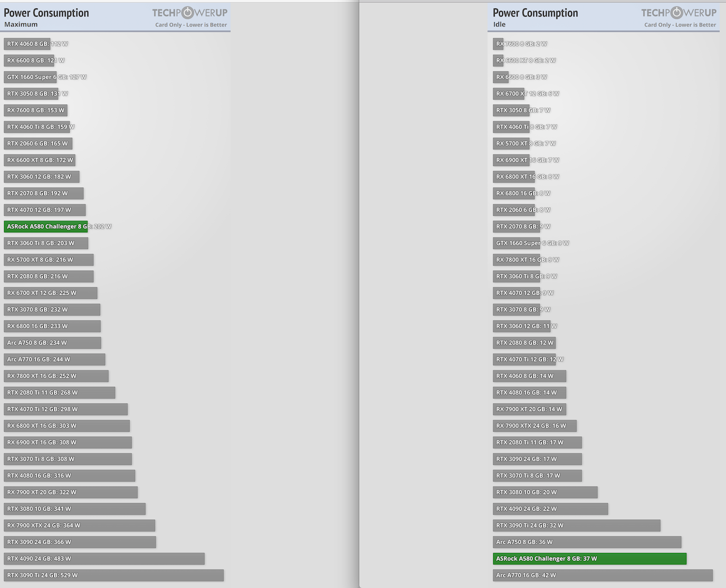Select the idle bar 'RTX 3050 8 GB: 7 W'
The image size is (726, 588).
511,110
